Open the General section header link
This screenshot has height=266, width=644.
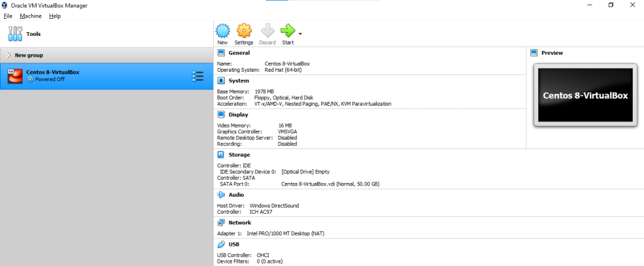(239, 53)
